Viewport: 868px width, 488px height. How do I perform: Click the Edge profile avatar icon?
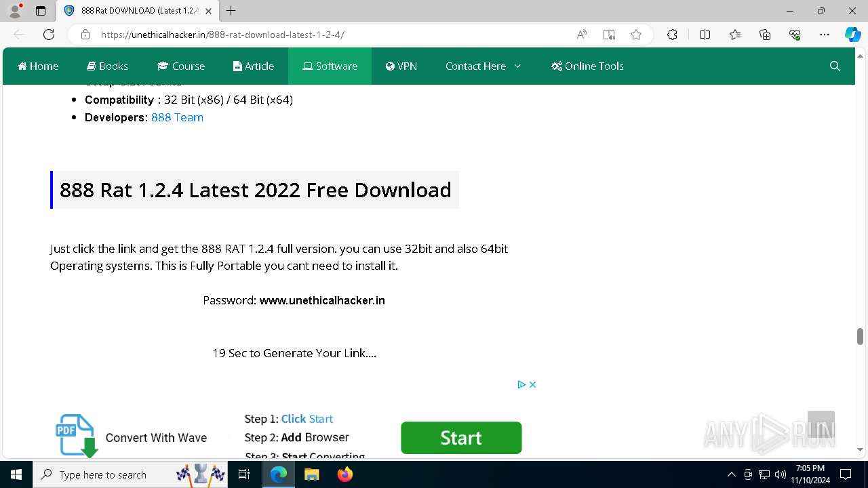15,11
